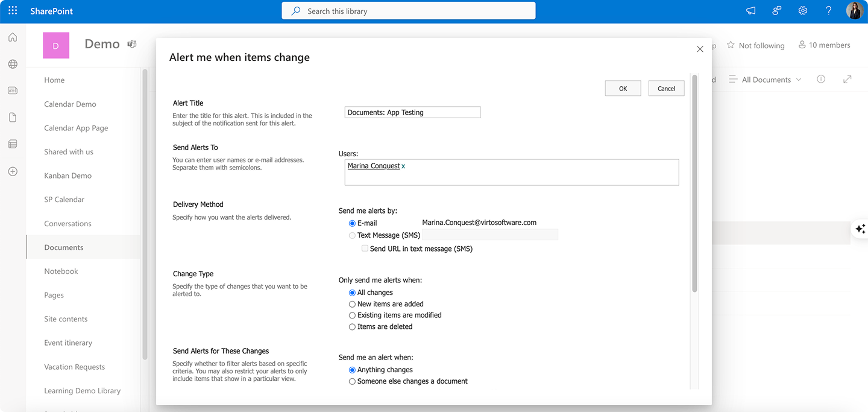Screen dimensions: 868x412
Task: Select the Home icon in the left rail
Action: pos(12,37)
